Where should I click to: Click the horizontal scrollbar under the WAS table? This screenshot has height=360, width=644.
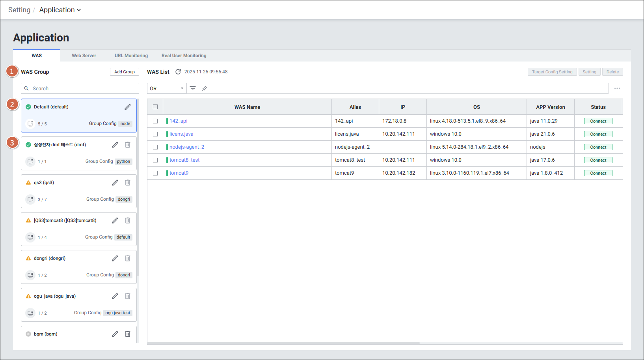(284, 343)
